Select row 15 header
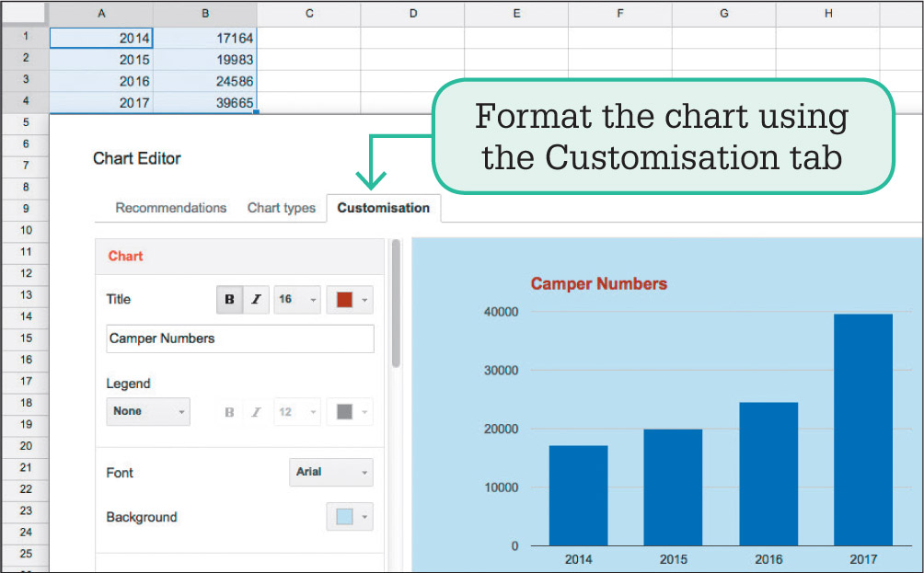924x573 pixels. (x=26, y=338)
